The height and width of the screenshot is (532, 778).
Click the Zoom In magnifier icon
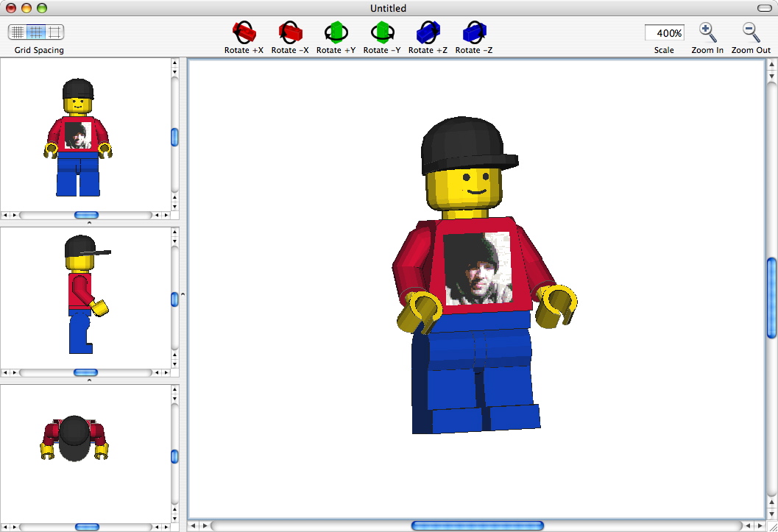(707, 31)
